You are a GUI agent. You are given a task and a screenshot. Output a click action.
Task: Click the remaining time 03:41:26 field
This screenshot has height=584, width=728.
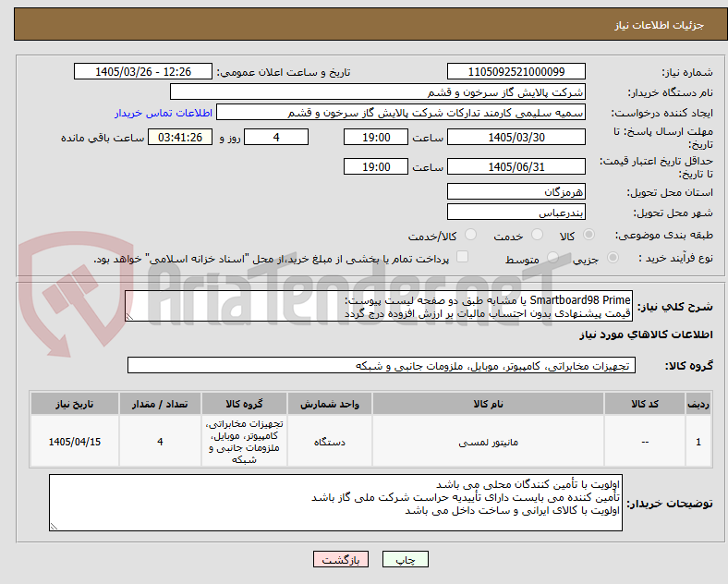[x=180, y=137]
